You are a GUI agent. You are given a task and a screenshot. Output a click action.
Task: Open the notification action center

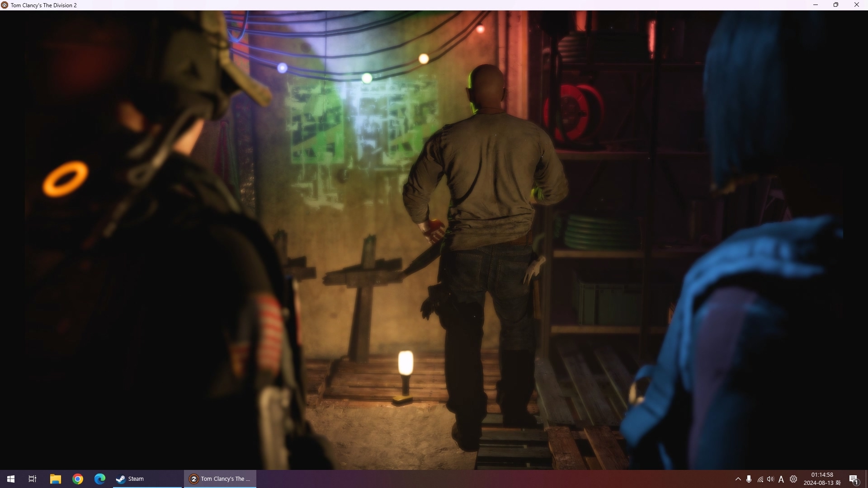(854, 479)
